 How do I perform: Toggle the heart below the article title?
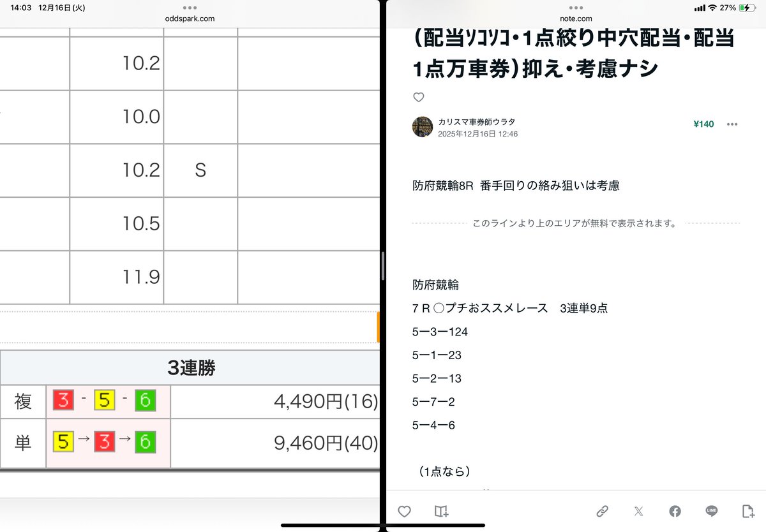pyautogui.click(x=419, y=97)
